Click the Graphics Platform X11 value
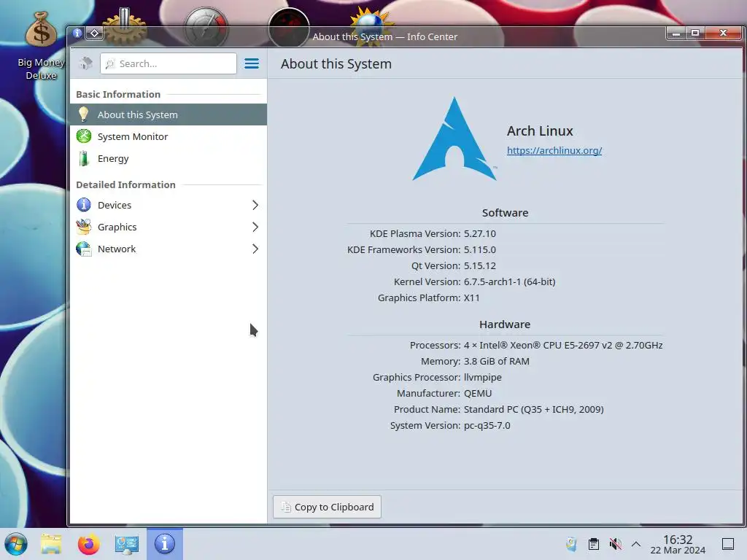The height and width of the screenshot is (560, 747). (472, 298)
